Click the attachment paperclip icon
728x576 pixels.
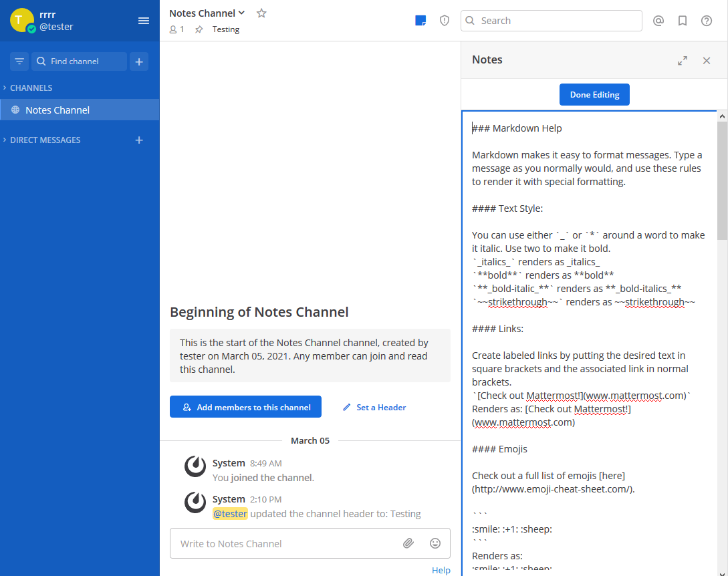pyautogui.click(x=408, y=543)
